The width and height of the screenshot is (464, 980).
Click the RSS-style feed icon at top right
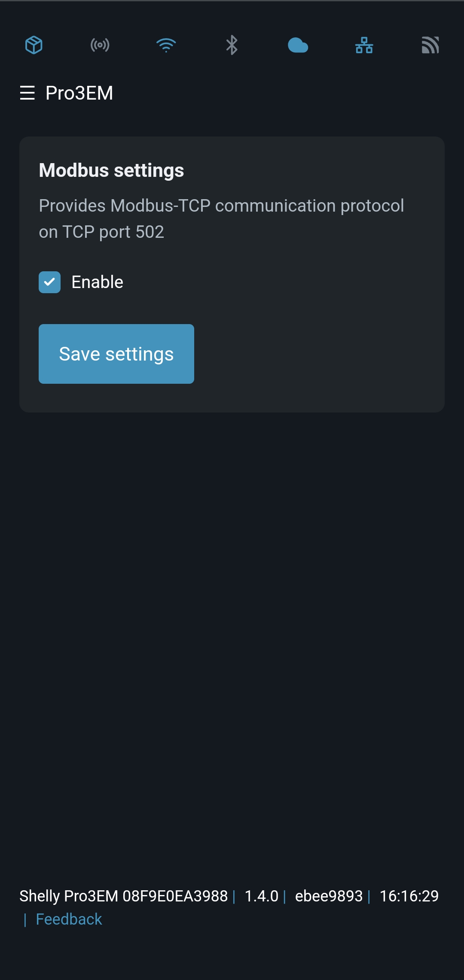(x=430, y=45)
